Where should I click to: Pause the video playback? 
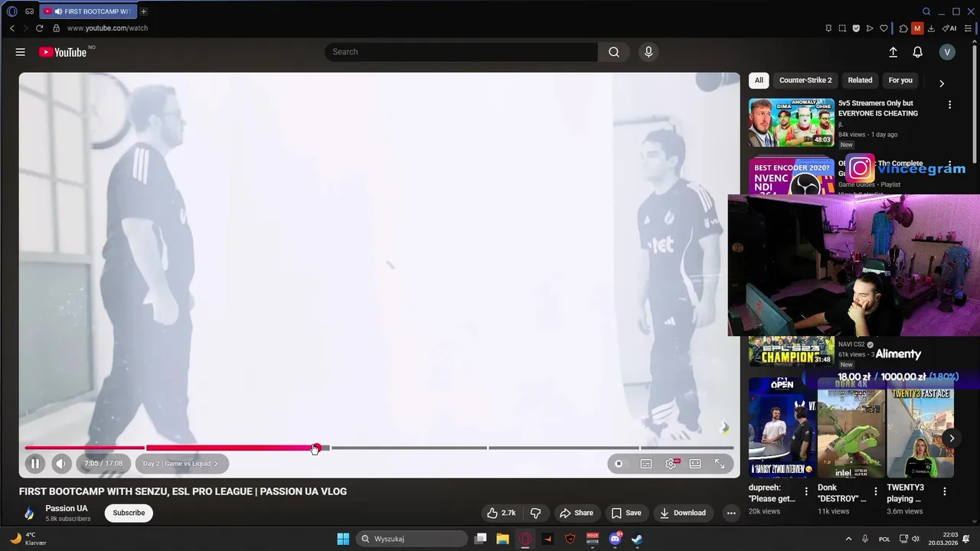click(35, 464)
